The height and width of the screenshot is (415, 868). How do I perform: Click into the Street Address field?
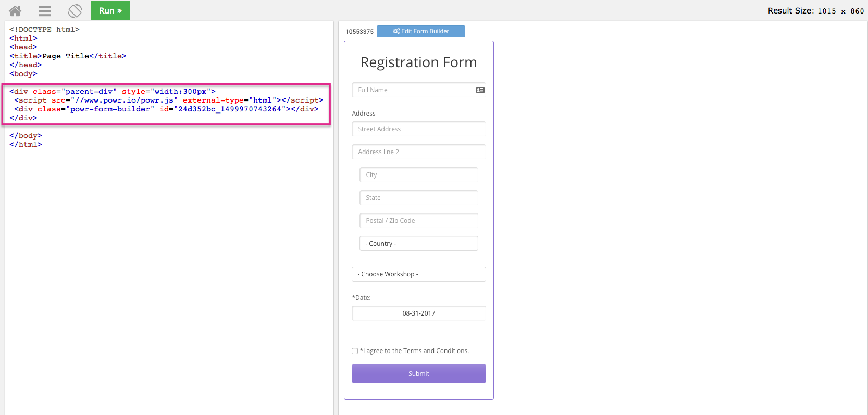[419, 129]
